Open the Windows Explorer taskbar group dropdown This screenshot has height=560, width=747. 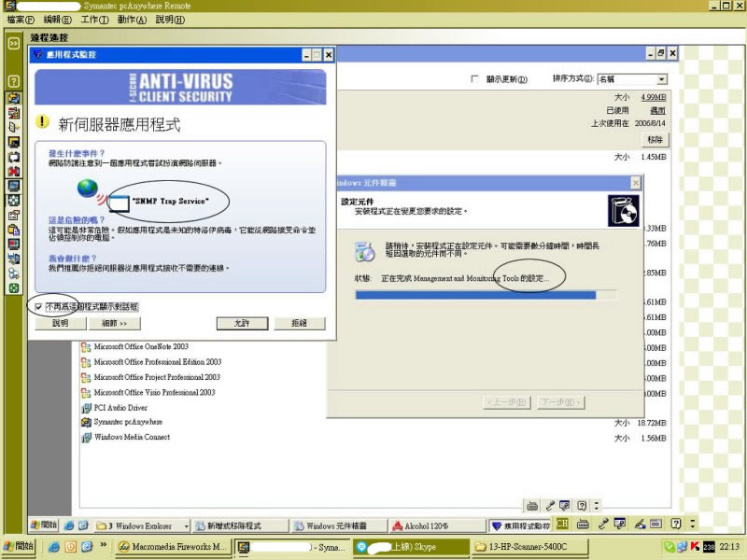point(186,525)
